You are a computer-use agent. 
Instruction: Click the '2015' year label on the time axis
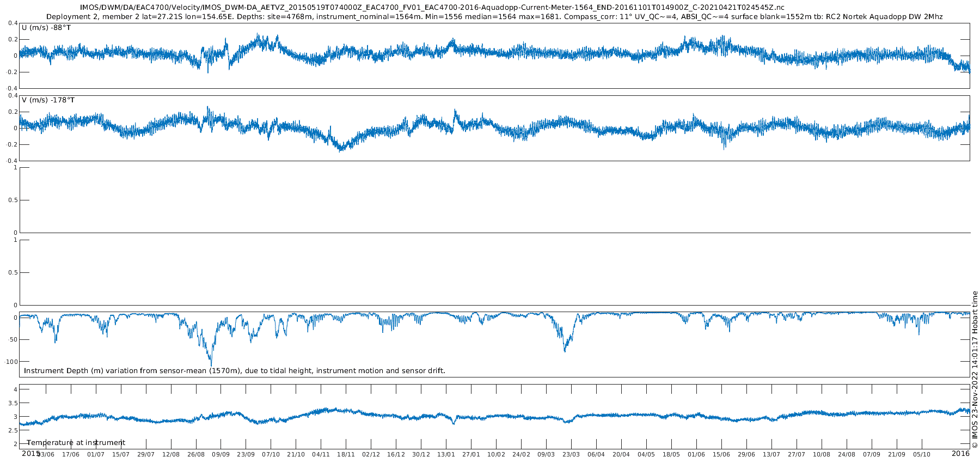tap(30, 453)
